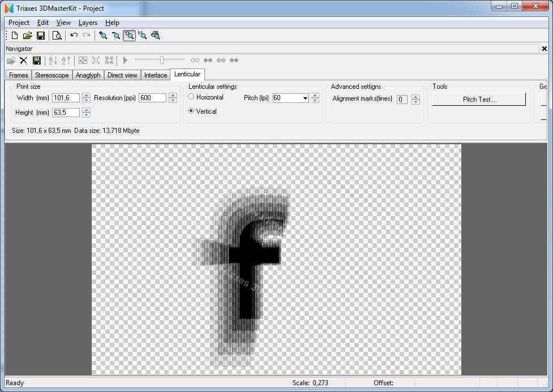Open the Edit menu
The width and height of the screenshot is (553, 392).
pos(42,23)
